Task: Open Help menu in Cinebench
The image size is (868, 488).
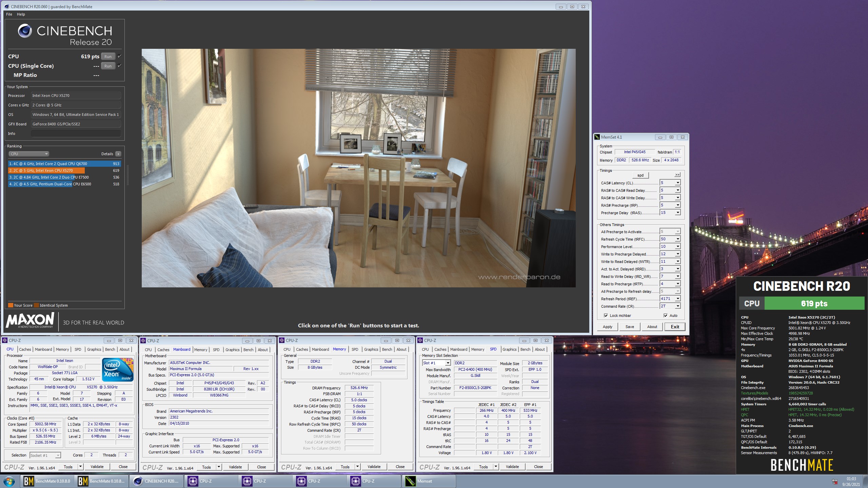Action: coord(21,14)
